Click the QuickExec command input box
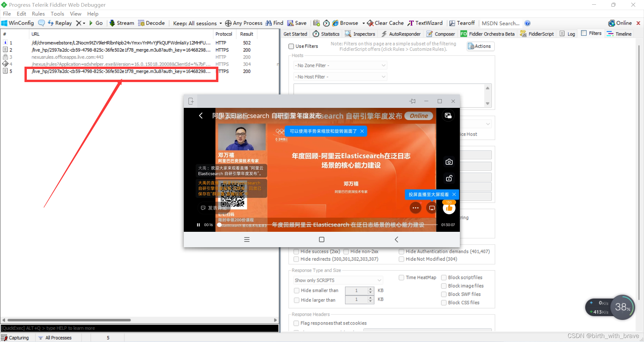 click(140, 328)
